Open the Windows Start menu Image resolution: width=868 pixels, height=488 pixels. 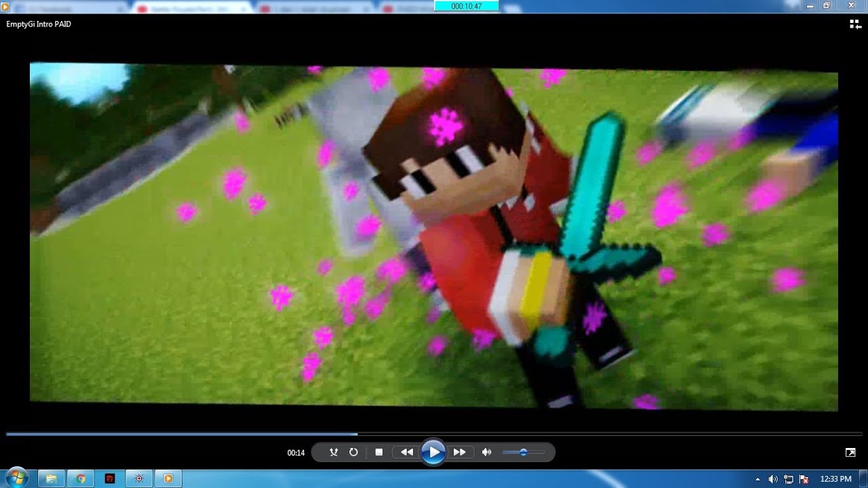pyautogui.click(x=16, y=478)
